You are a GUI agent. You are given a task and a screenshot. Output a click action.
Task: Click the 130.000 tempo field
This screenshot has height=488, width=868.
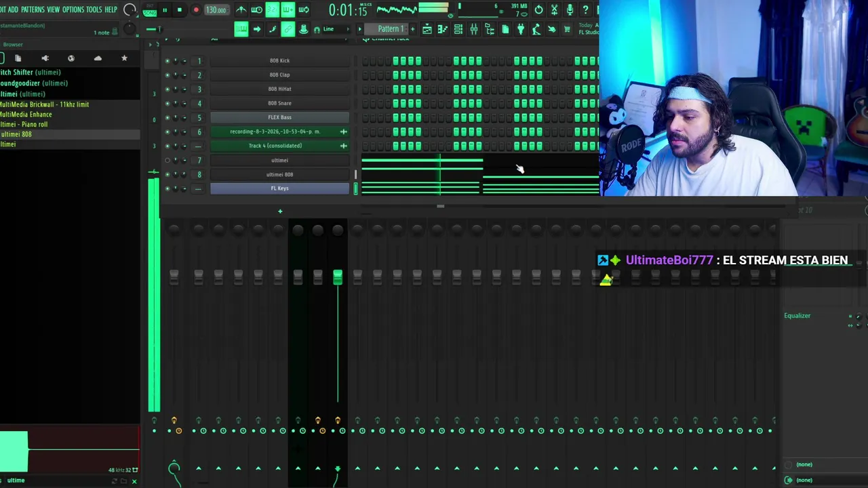(x=216, y=9)
